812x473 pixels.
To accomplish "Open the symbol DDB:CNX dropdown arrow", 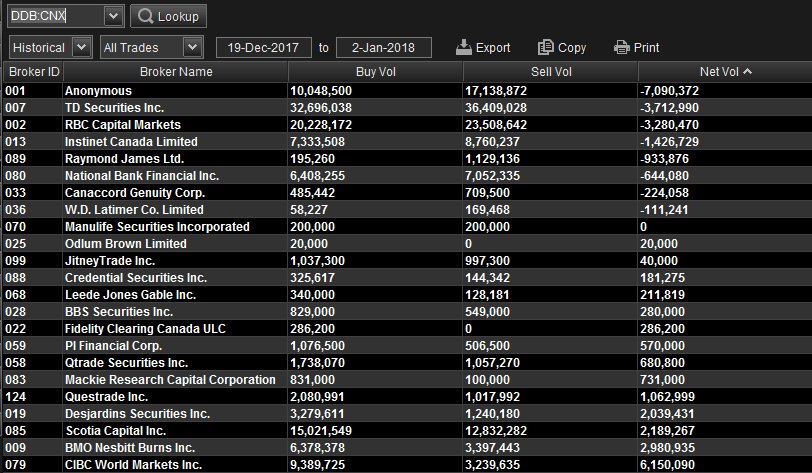I will (113, 16).
